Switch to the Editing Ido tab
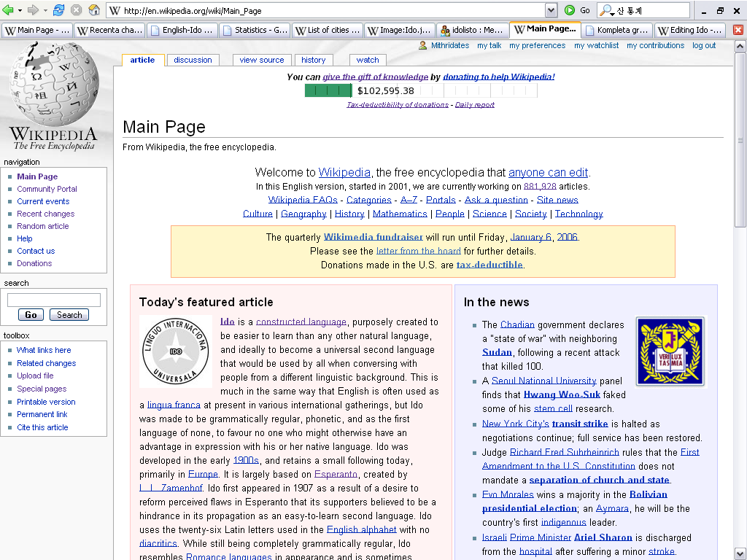Screen dimensions: 747x560 689,30
